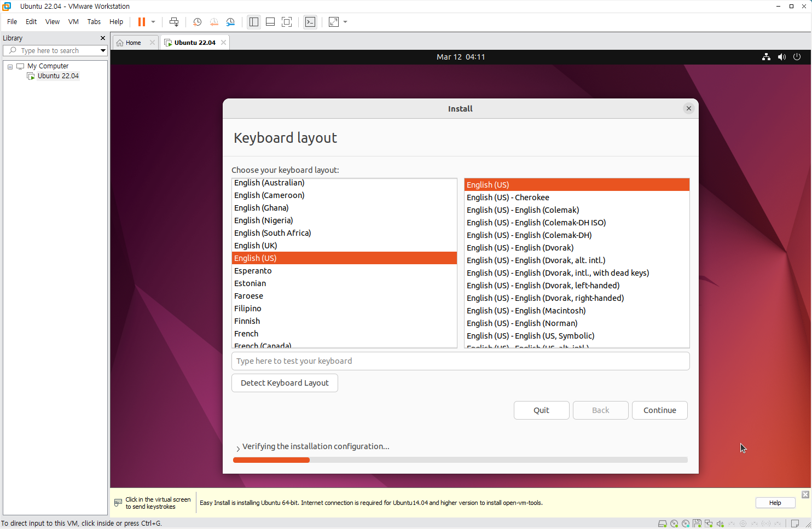Choose the English (US) - Cherokee variant
Image resolution: width=812 pixels, height=529 pixels.
coord(577,197)
